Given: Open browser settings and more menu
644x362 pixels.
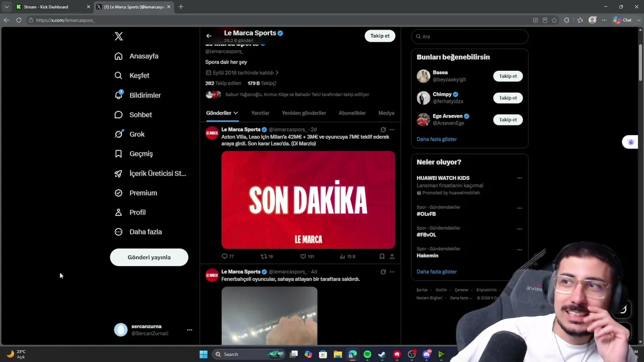Looking at the screenshot, I should click(604, 20).
